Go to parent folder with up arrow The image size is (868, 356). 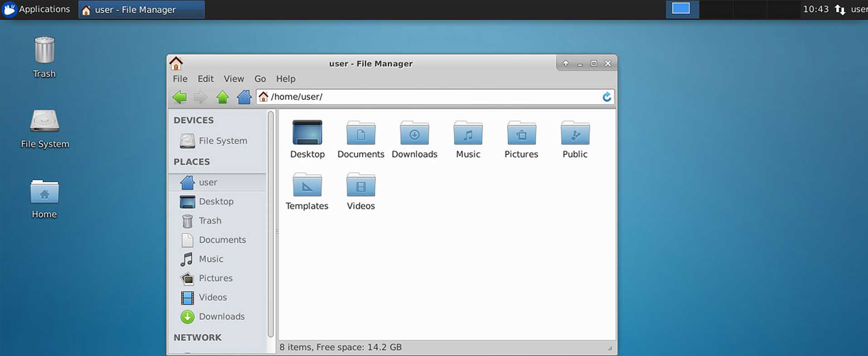222,97
